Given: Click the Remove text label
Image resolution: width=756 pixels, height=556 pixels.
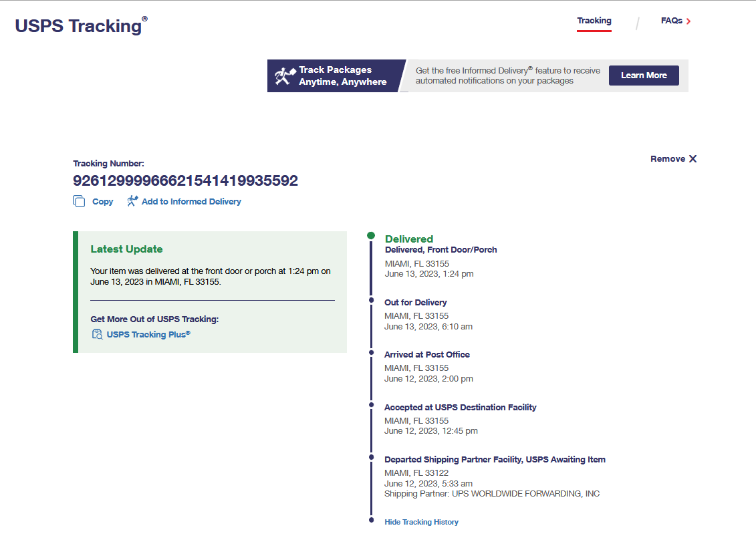Looking at the screenshot, I should (x=667, y=159).
